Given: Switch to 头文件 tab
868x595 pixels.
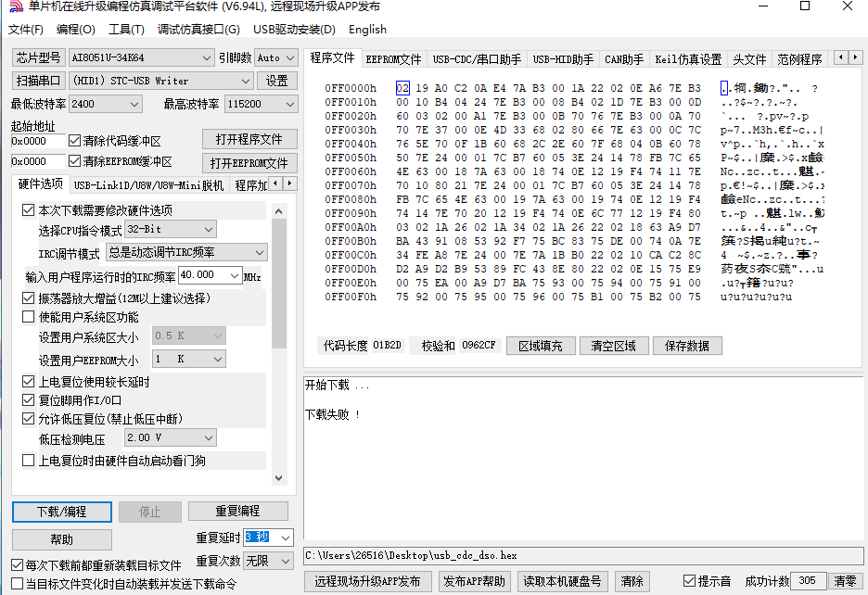Looking at the screenshot, I should tap(749, 59).
